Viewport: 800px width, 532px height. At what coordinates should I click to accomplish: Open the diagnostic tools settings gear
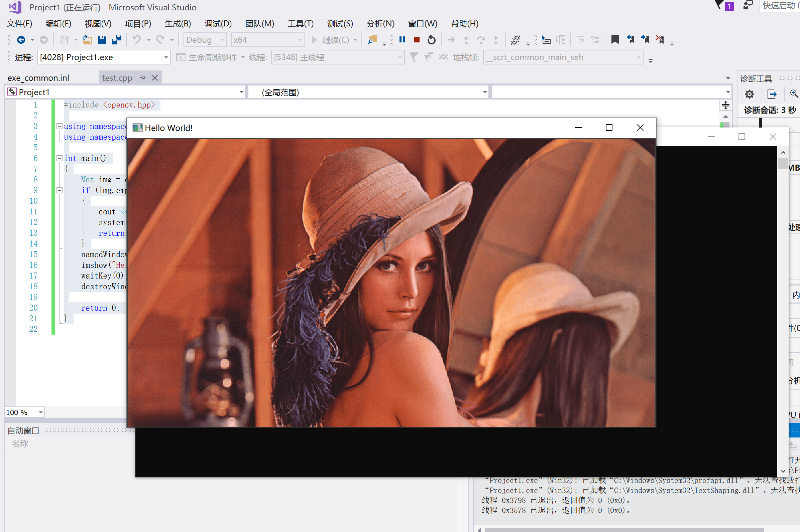tap(750, 94)
